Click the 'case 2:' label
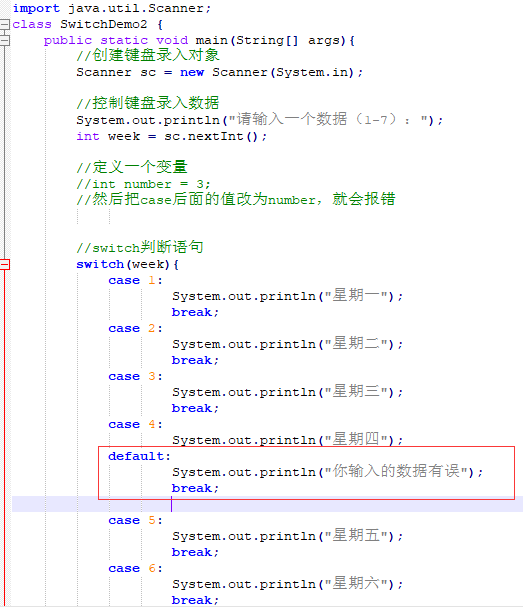The height and width of the screenshot is (607, 523). click(135, 328)
